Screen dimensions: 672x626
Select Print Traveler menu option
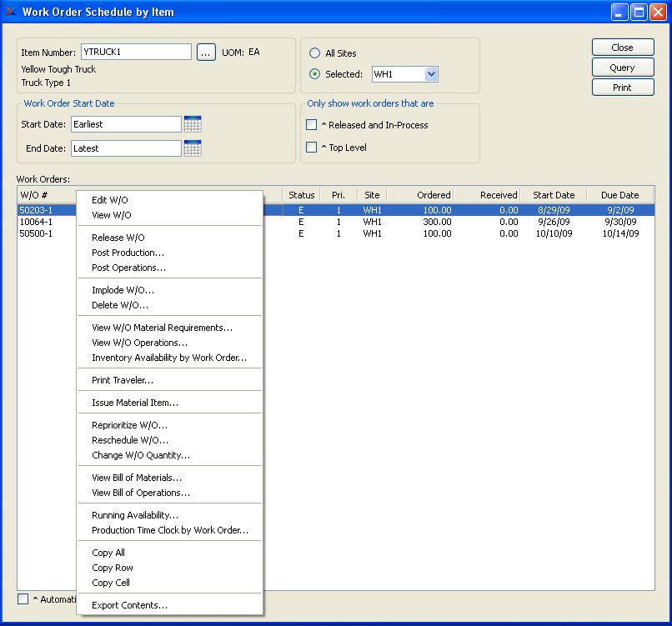123,380
